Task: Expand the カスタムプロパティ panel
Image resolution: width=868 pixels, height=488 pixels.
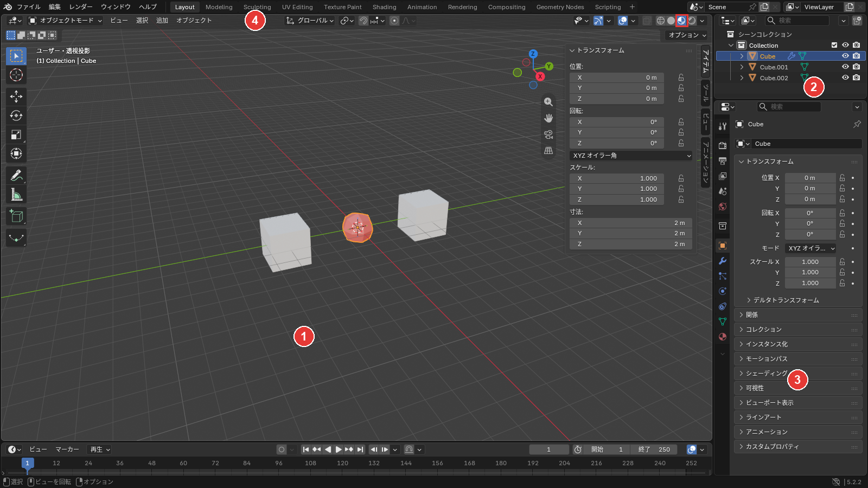Action: (797, 447)
